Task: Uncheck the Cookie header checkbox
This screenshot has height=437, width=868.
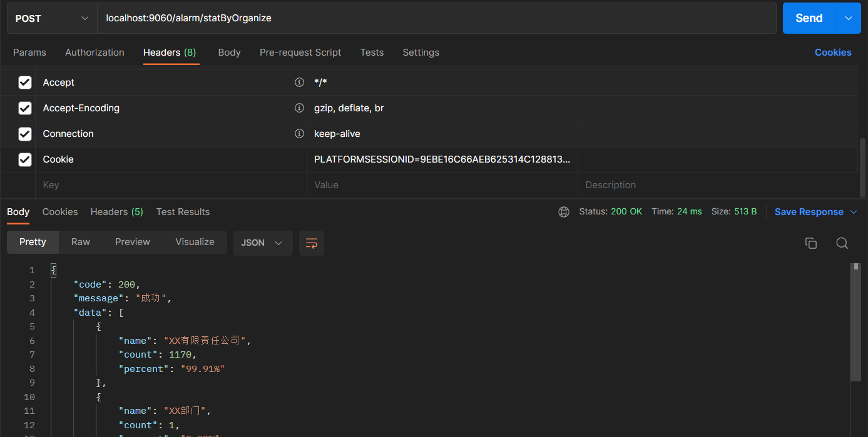Action: [x=25, y=159]
